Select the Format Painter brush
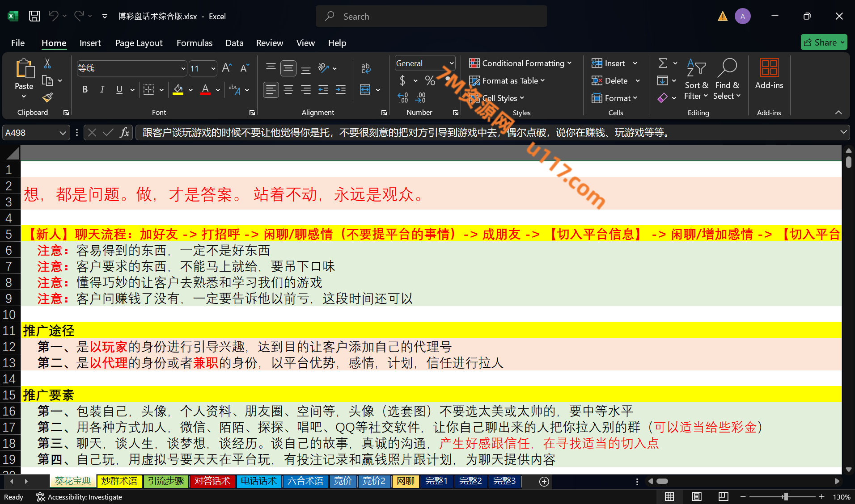Viewport: 855px width, 504px height. [x=47, y=97]
